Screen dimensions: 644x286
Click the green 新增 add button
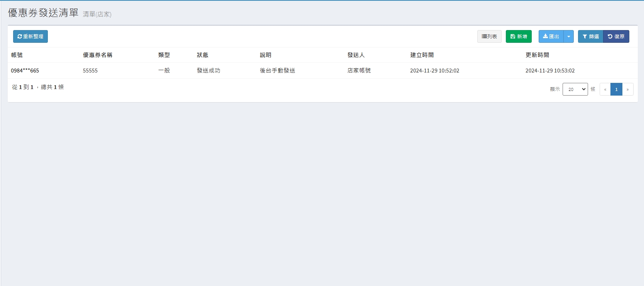coord(519,37)
